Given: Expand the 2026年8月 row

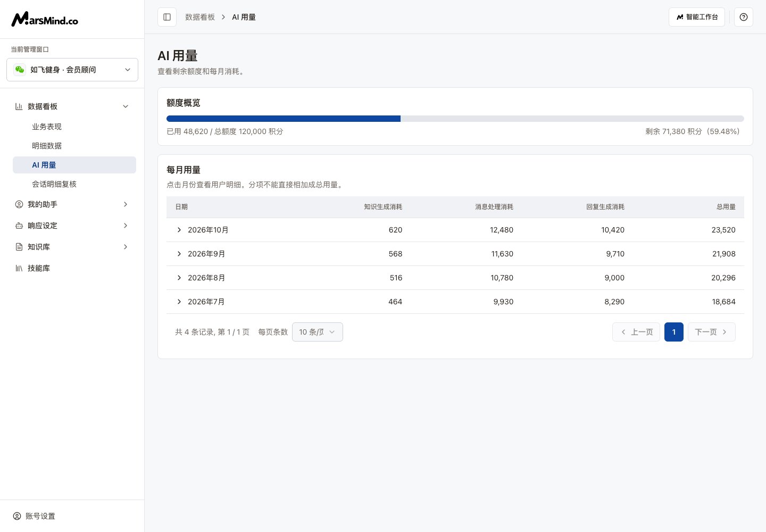Looking at the screenshot, I should coord(179,278).
